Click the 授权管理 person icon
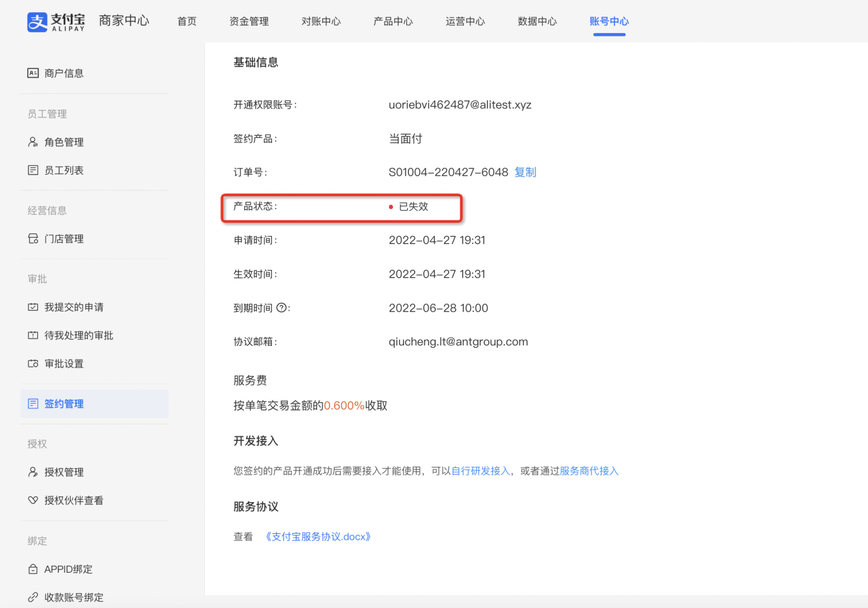The width and height of the screenshot is (868, 608). (33, 472)
